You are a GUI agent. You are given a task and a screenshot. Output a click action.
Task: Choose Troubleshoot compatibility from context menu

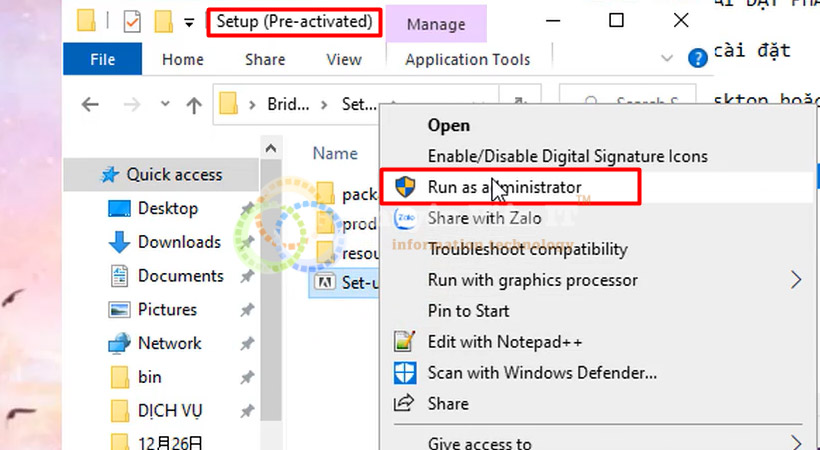[527, 249]
